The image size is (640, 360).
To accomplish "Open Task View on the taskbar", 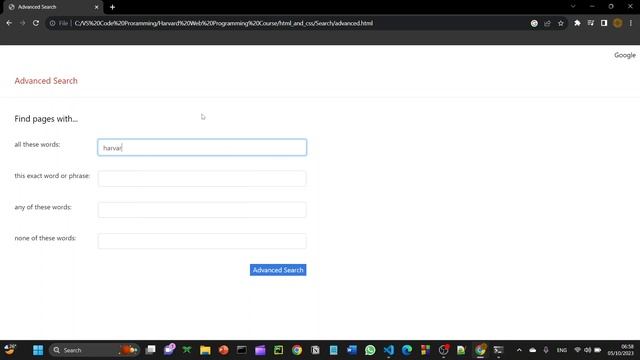I will coord(151,350).
